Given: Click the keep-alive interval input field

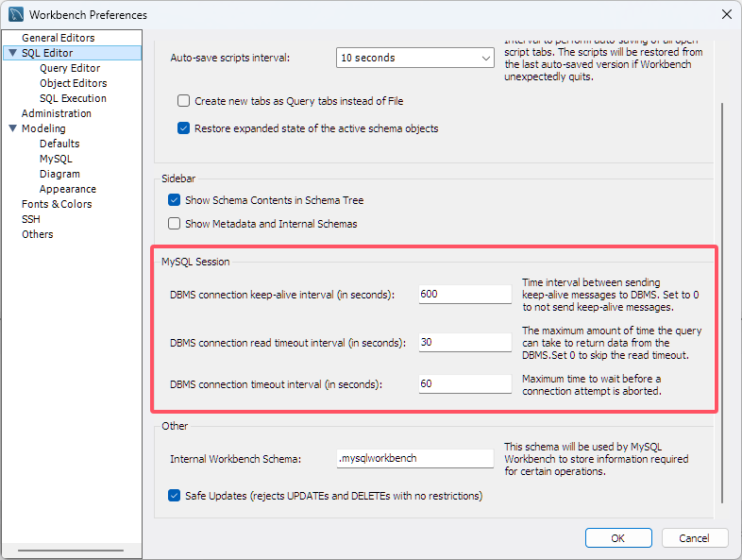Looking at the screenshot, I should coord(464,294).
